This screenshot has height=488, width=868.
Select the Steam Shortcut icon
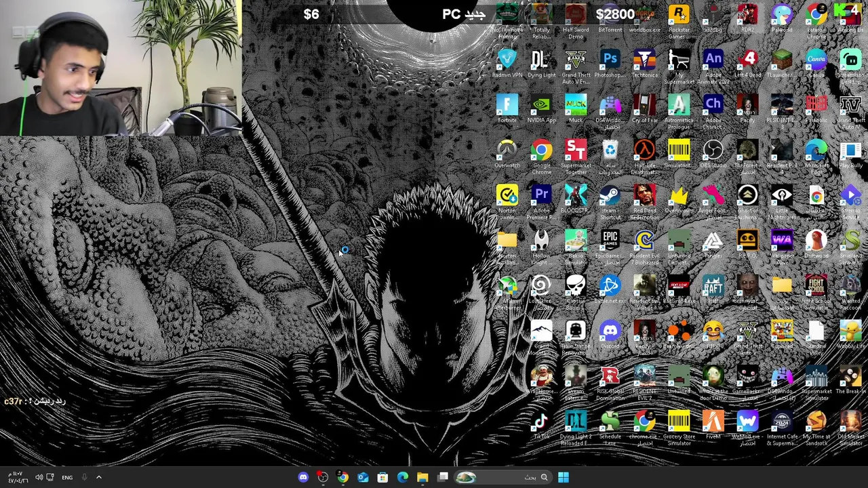click(x=610, y=202)
